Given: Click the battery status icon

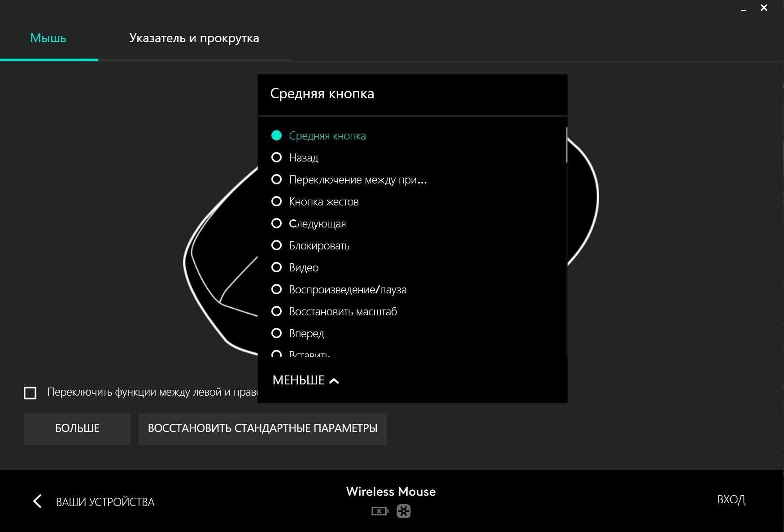Looking at the screenshot, I should click(x=379, y=511).
